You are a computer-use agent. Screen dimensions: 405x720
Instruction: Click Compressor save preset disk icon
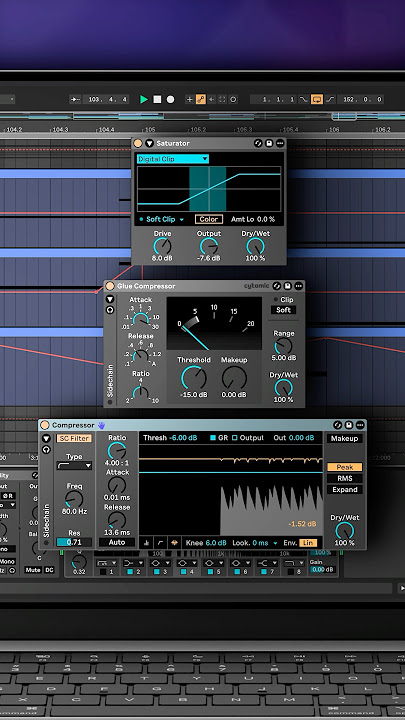click(x=349, y=425)
